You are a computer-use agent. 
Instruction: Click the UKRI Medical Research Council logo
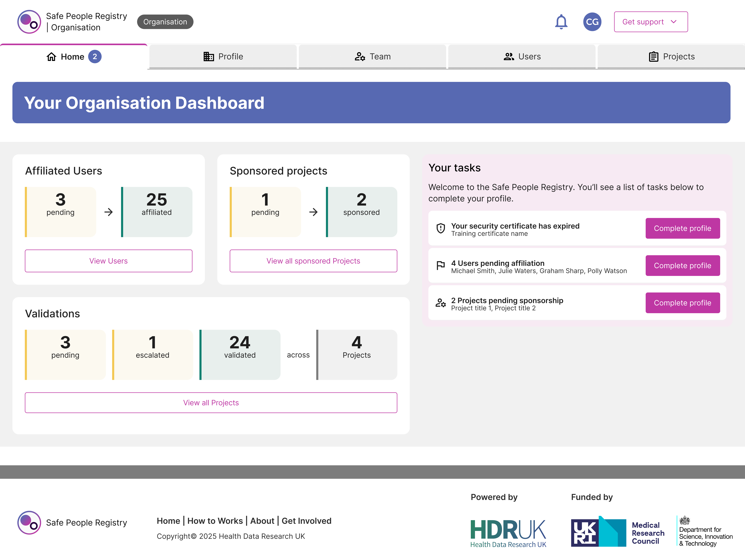[x=618, y=531]
